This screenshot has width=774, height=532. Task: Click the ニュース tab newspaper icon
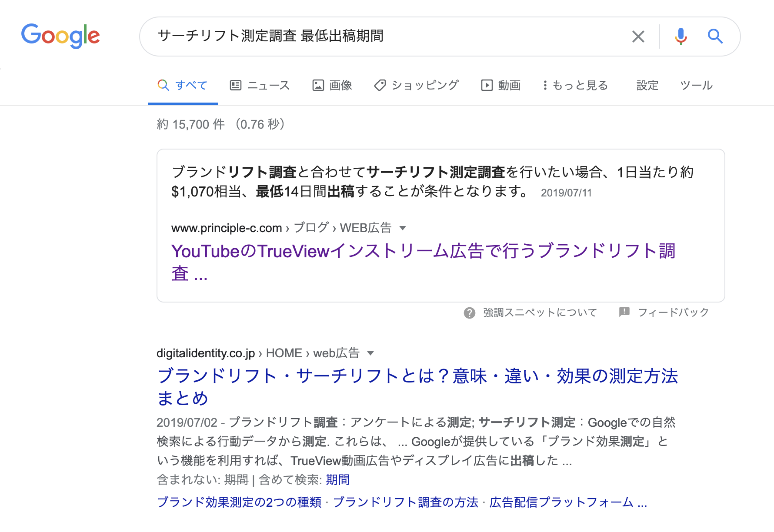235,85
